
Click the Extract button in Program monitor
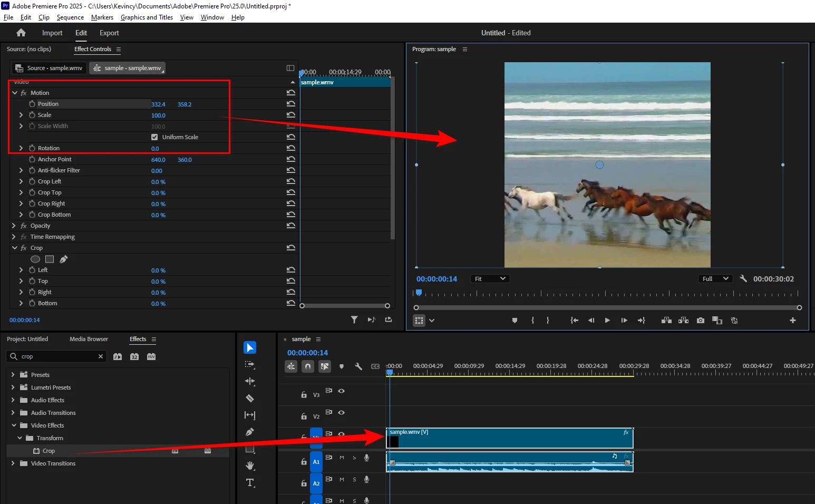[x=684, y=320]
